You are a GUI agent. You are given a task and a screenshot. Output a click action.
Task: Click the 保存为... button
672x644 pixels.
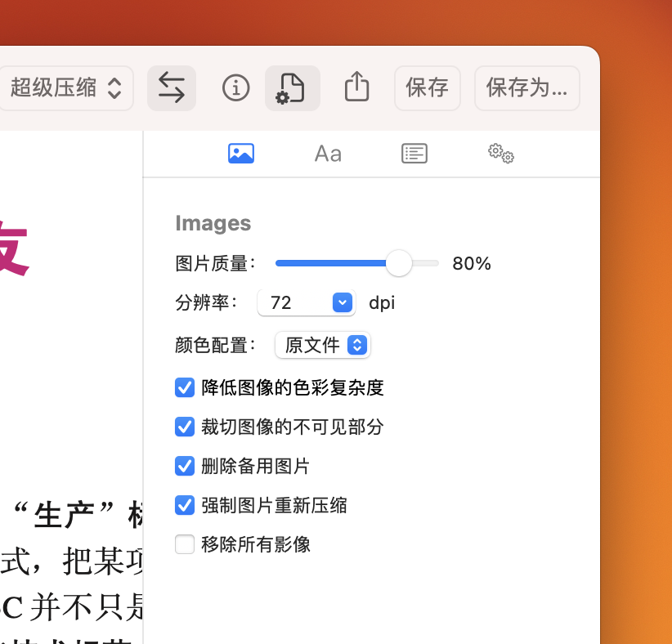pos(526,88)
